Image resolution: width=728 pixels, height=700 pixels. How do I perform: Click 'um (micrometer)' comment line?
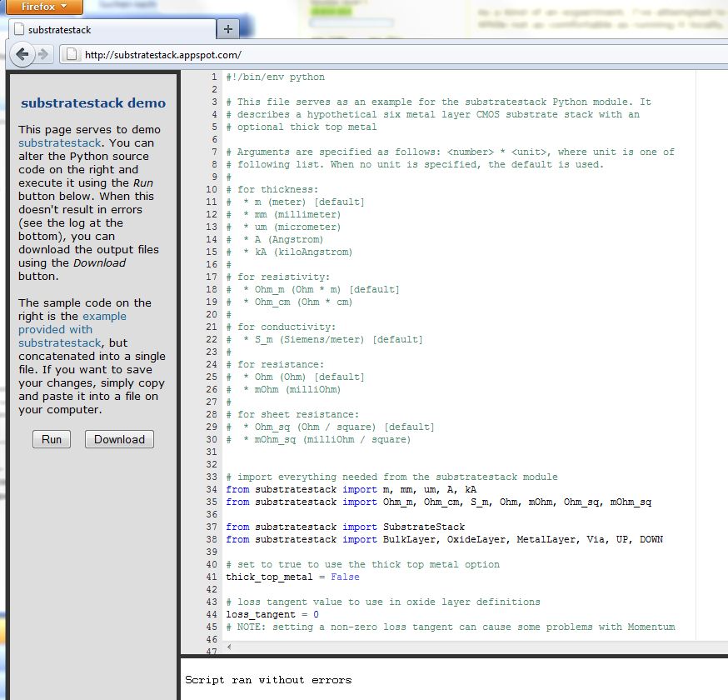284,227
